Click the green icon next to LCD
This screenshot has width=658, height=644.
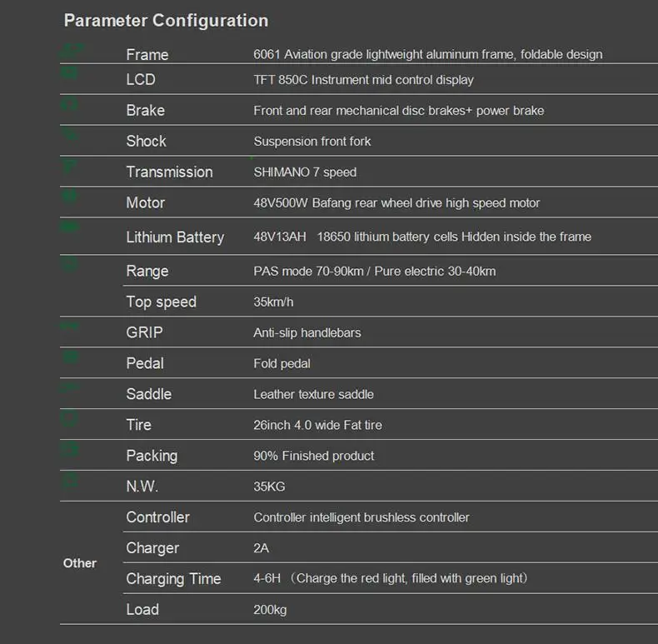click(x=70, y=73)
